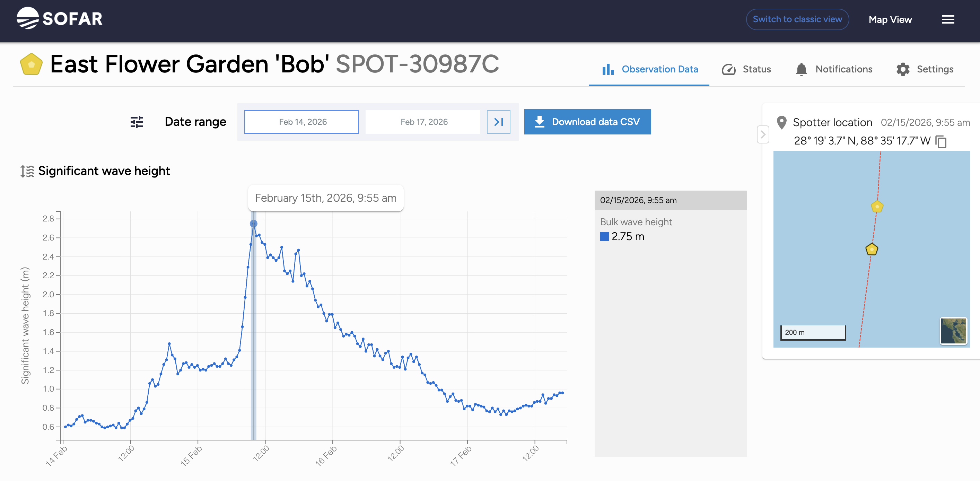Click Switch to classic view
The image size is (980, 481).
click(x=797, y=19)
